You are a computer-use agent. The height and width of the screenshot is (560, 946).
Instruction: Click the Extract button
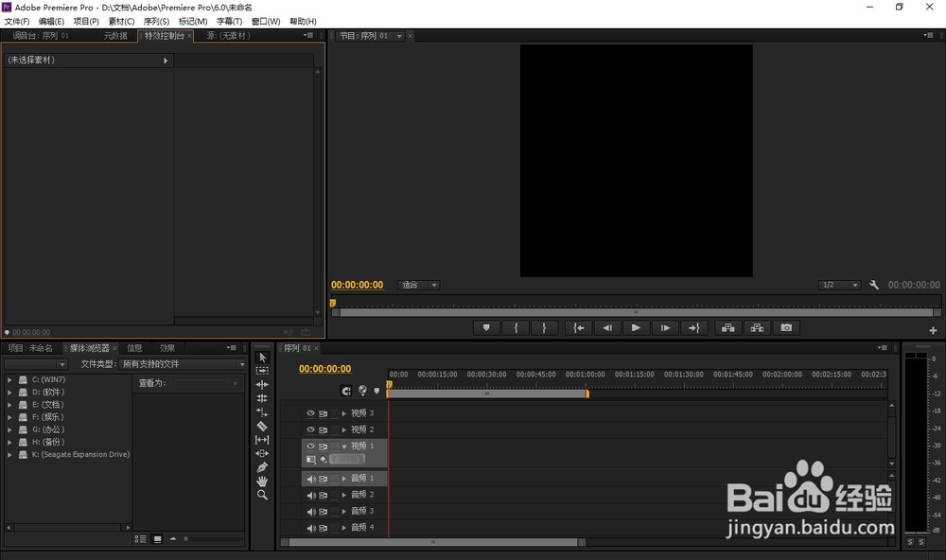(x=757, y=327)
